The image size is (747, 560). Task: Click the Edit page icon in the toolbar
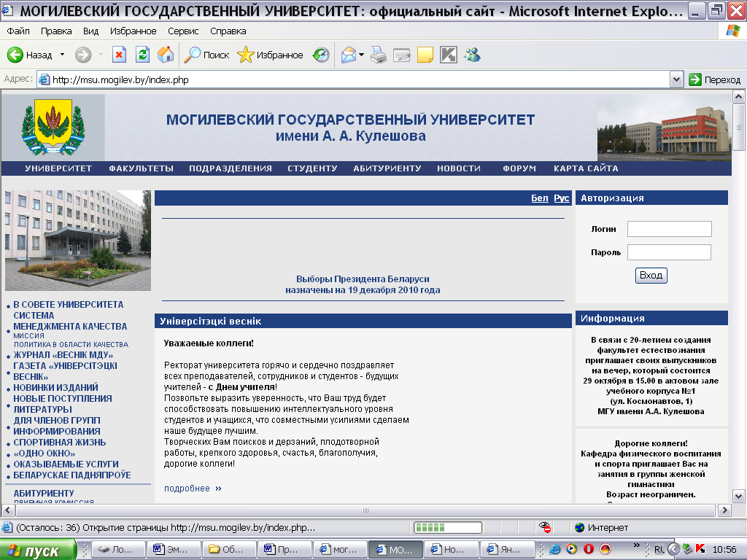tap(402, 55)
